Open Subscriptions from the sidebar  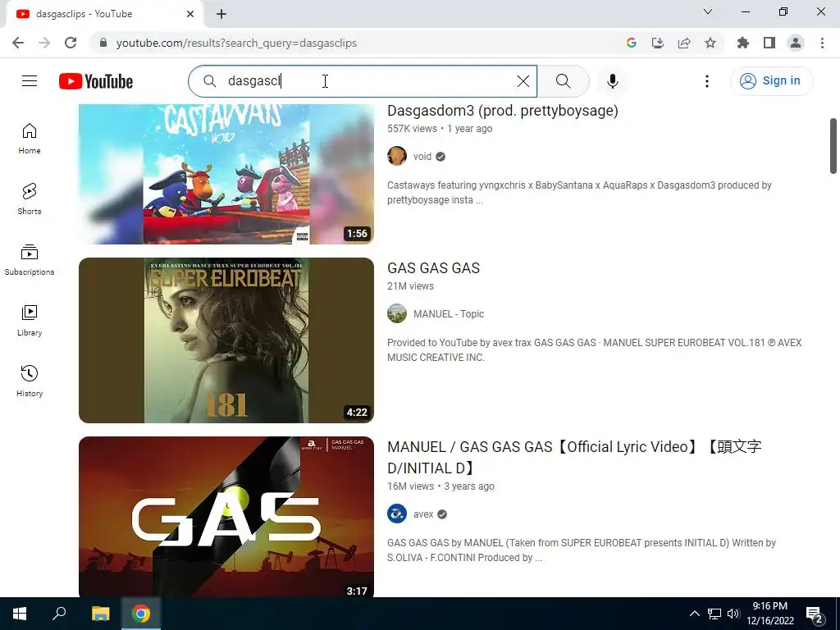pos(30,260)
